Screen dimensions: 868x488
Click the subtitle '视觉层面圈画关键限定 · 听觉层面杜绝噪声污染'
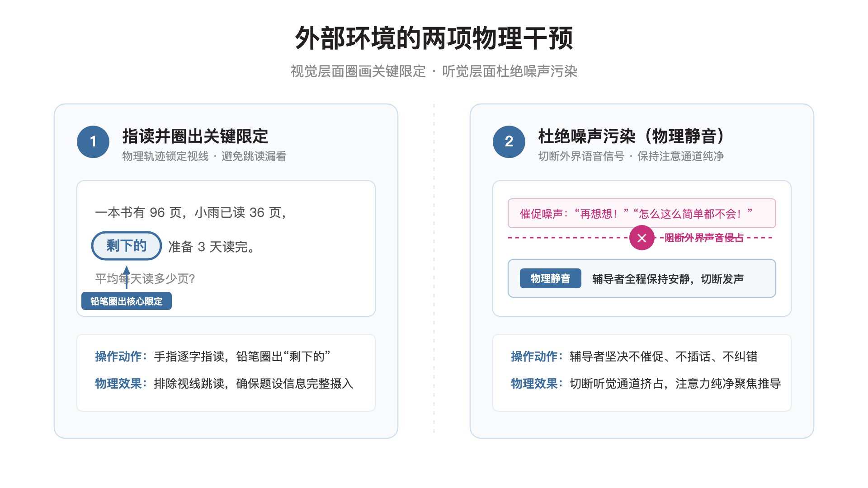click(x=434, y=71)
